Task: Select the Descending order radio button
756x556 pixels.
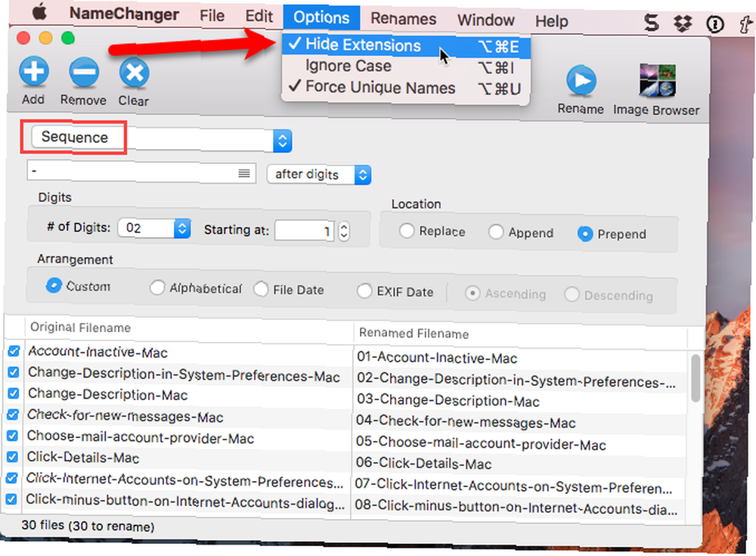Action: click(x=572, y=294)
